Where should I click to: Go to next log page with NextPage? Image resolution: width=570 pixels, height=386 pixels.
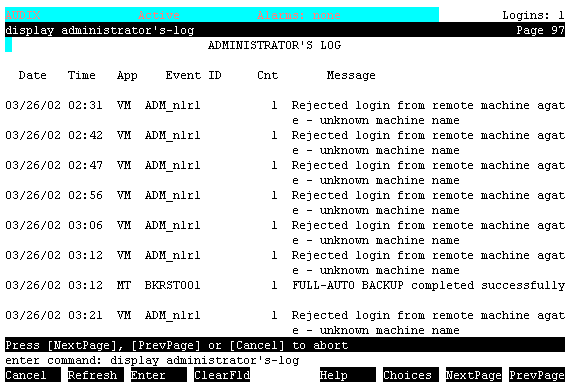474,375
